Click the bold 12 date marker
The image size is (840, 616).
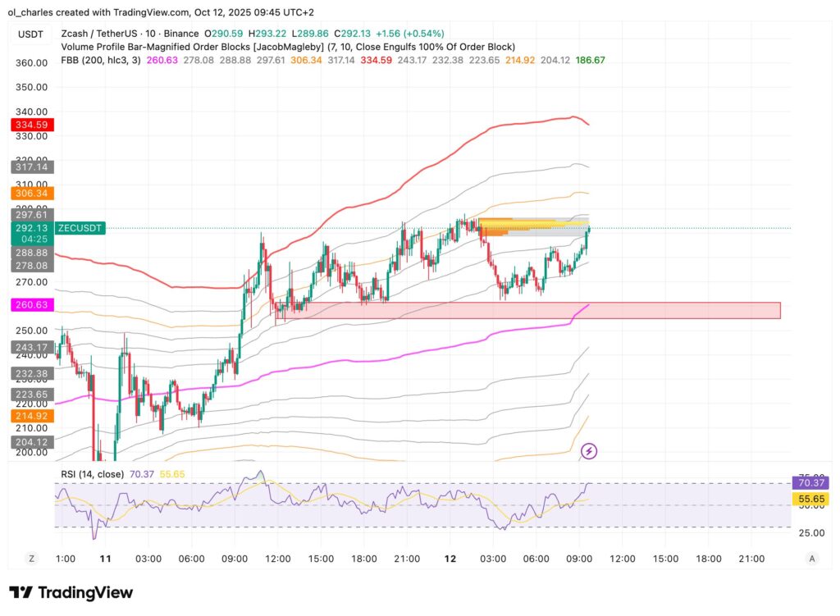(450, 559)
